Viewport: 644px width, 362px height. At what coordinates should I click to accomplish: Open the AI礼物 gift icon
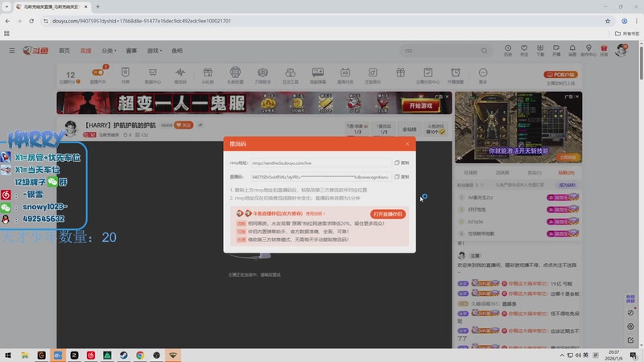[208, 75]
